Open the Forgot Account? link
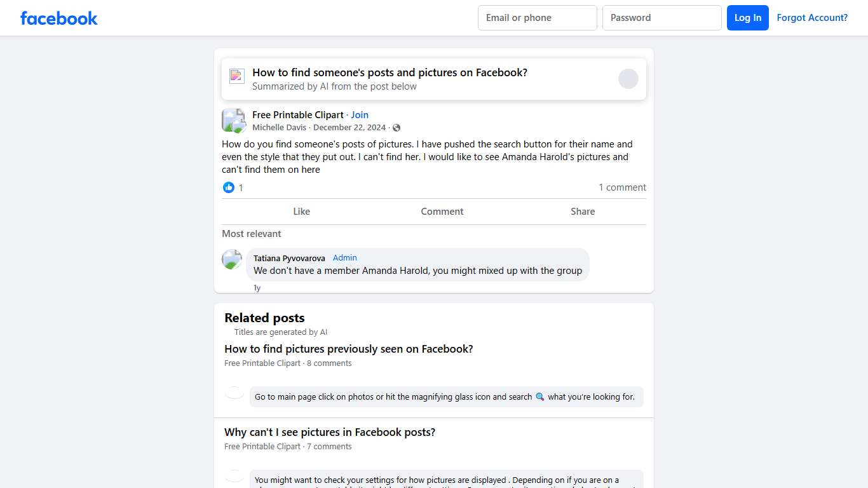868x488 pixels. [x=812, y=18]
